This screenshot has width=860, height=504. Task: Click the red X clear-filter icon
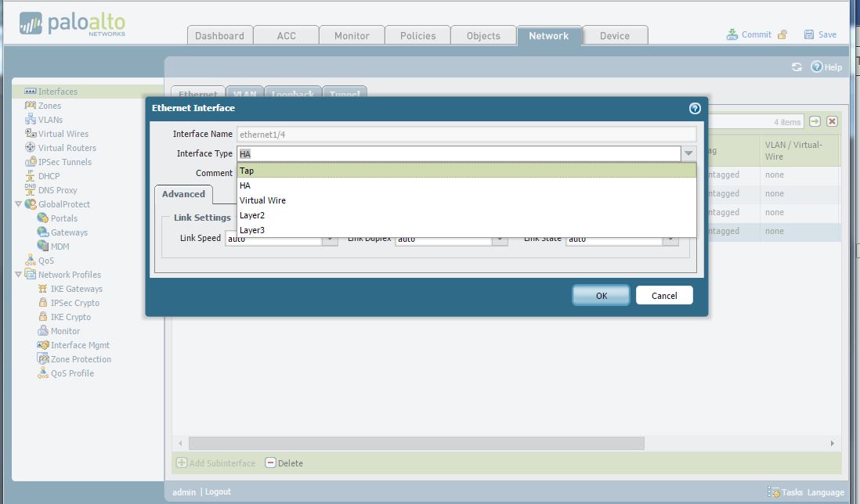coord(832,121)
